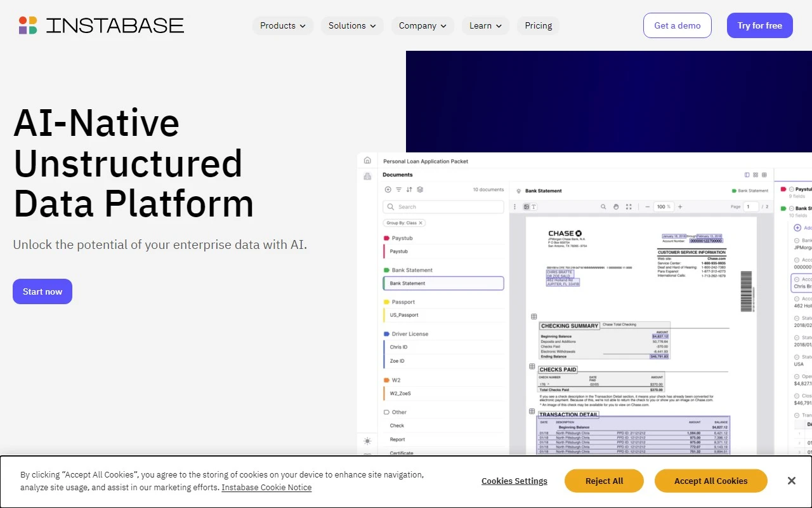Expand the Solutions menu
812x508 pixels.
[x=352, y=25]
